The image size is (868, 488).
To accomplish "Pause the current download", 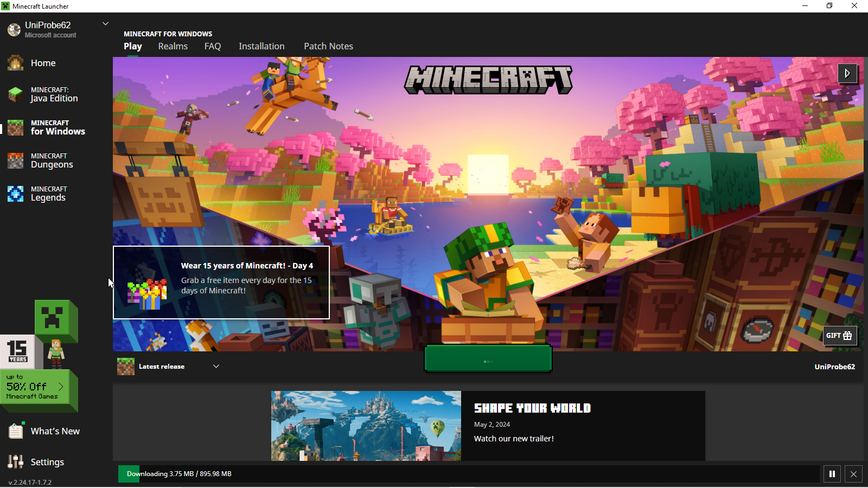I will (832, 474).
